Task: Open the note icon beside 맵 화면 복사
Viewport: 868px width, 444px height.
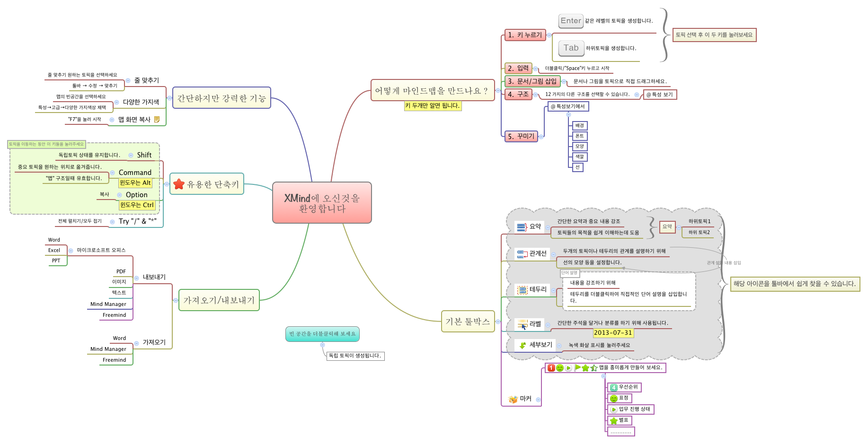Action: click(x=157, y=120)
